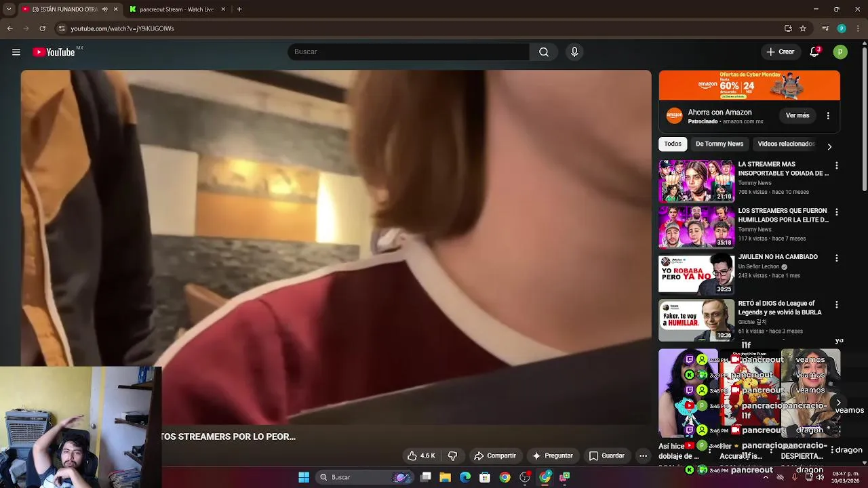Open Microsoft Store from taskbar

[485, 477]
